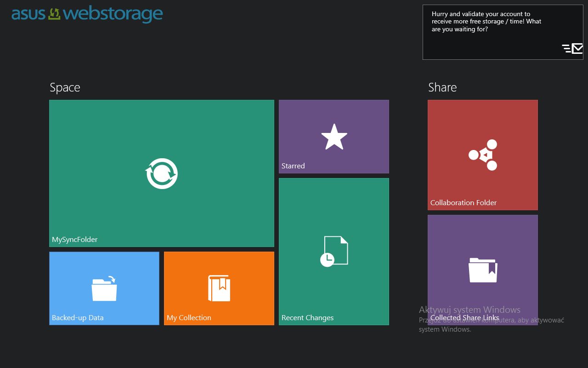
Task: Click the "Hurry and validate your account" message
Action: 486,22
